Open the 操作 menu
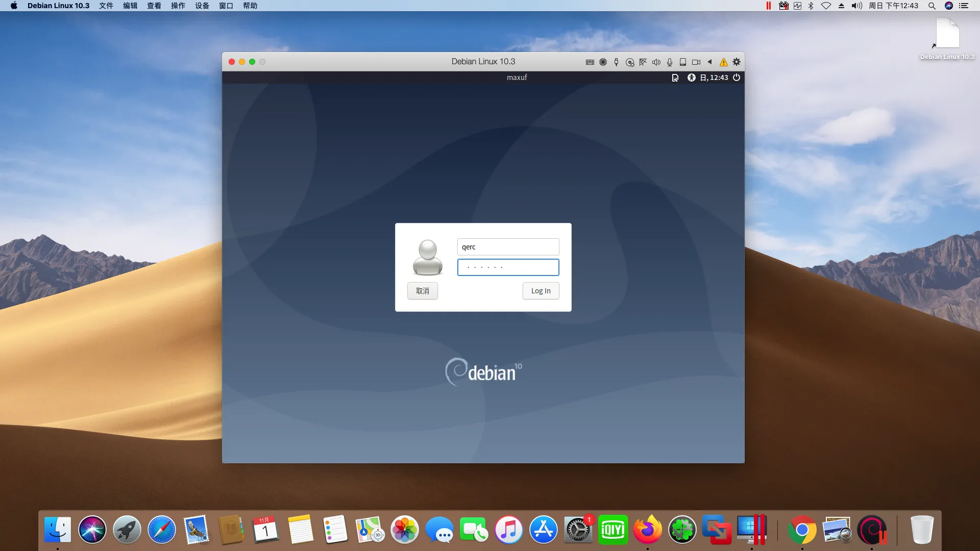Viewport: 980px width, 551px height. pyautogui.click(x=178, y=6)
